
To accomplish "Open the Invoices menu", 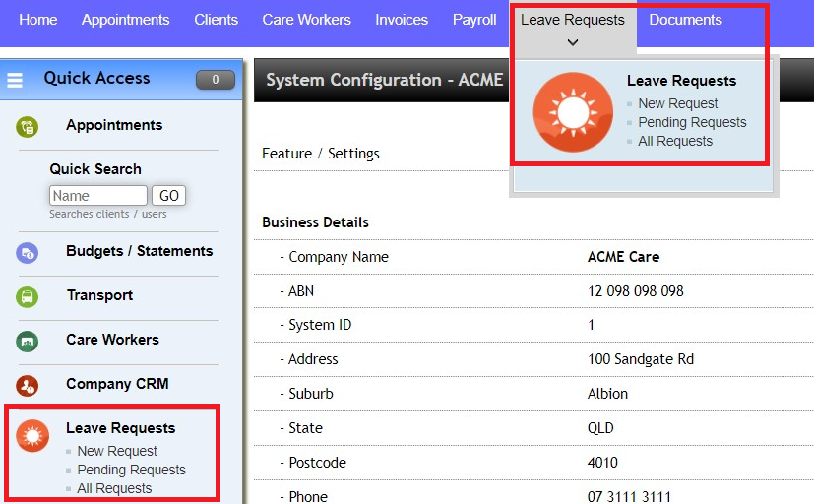I will [402, 20].
